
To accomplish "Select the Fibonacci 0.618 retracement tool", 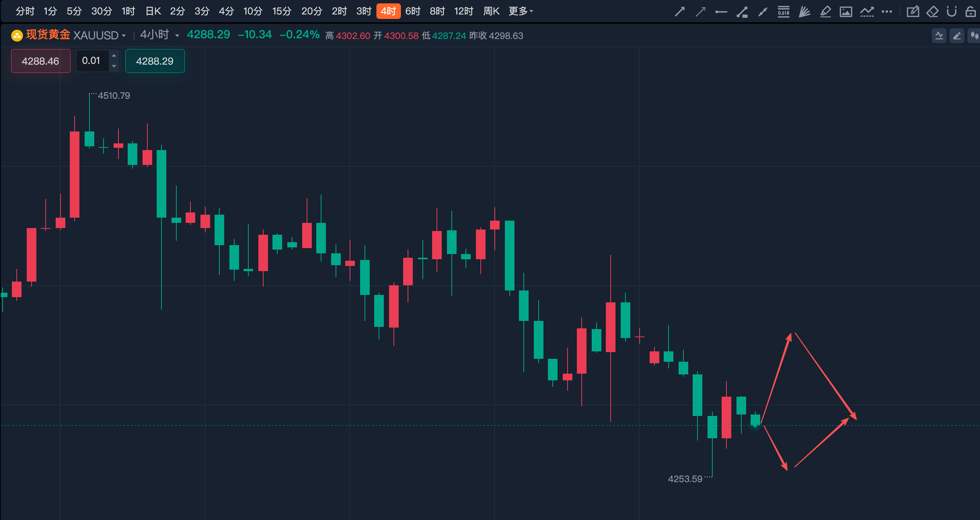I will pyautogui.click(x=783, y=12).
